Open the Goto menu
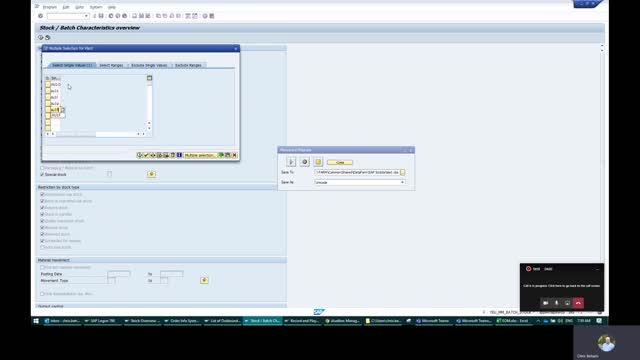Screen dimensions: 640x360 click(79, 7)
